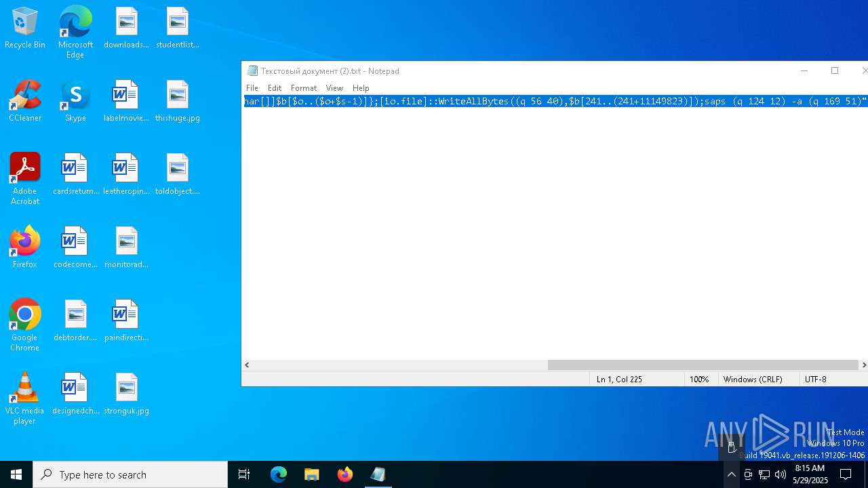868x488 pixels.
Task: Click the selected text line in Notepad
Action: pyautogui.click(x=555, y=102)
